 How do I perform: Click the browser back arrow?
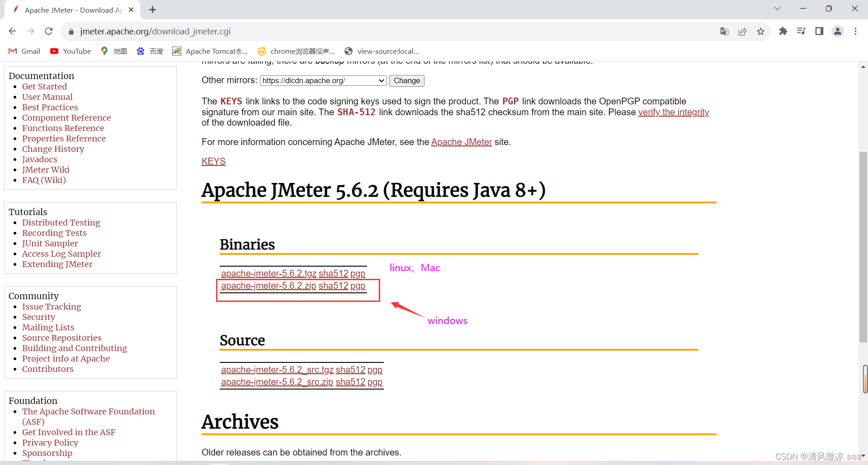12,31
